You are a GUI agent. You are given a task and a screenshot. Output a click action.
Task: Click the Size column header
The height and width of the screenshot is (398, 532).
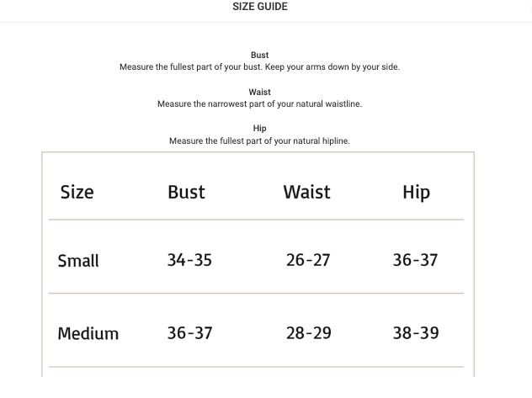pyautogui.click(x=77, y=192)
